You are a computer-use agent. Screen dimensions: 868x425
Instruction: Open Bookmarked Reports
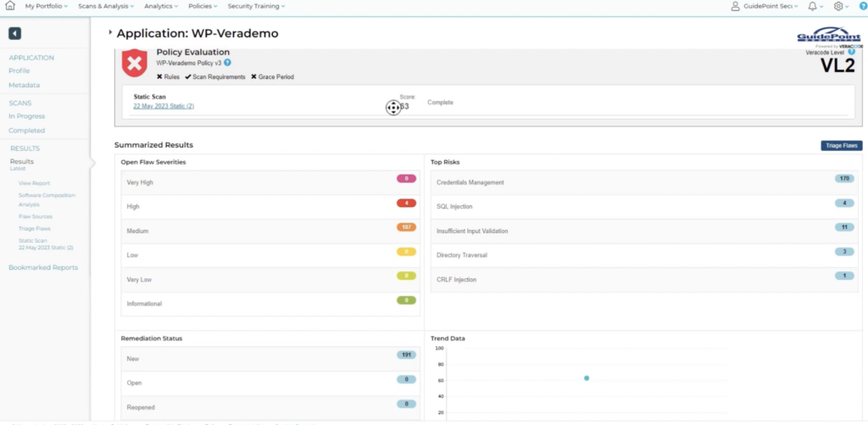coord(43,267)
